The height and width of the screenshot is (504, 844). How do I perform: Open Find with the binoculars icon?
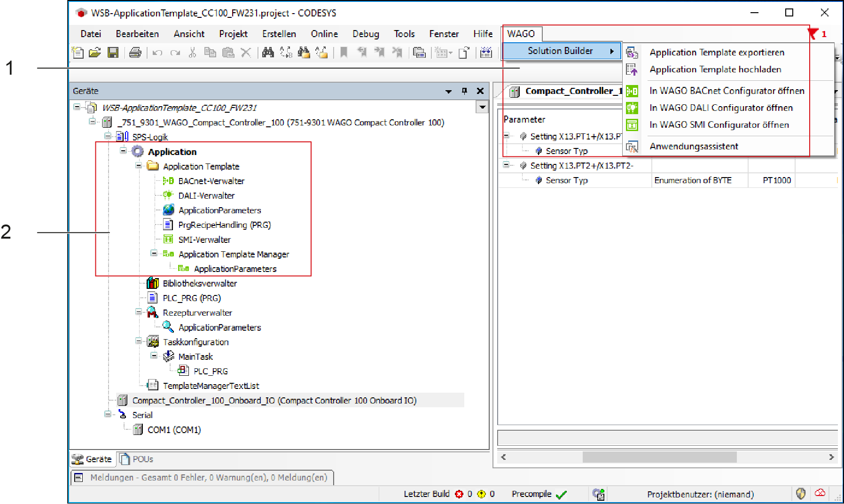pos(268,53)
